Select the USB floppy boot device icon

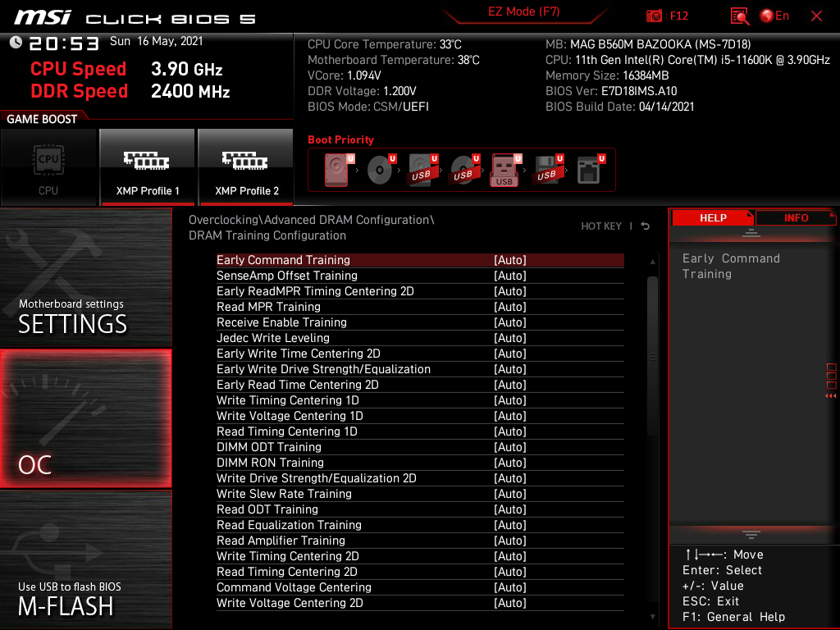tap(548, 170)
